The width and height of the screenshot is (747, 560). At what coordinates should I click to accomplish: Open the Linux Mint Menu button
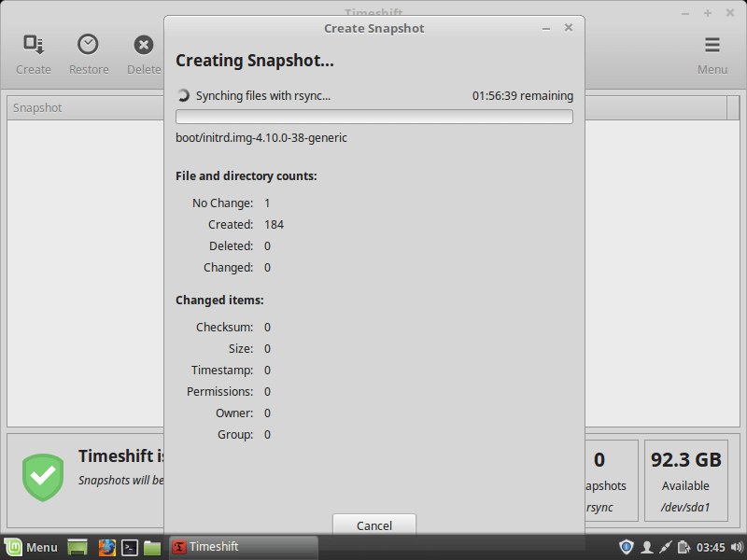32,547
